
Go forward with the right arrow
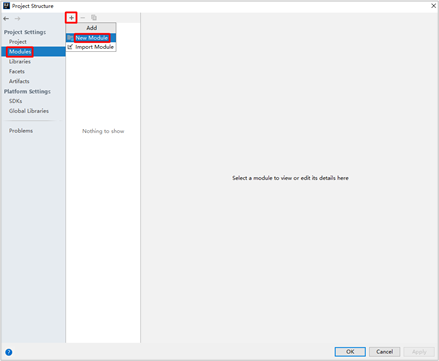(x=17, y=19)
